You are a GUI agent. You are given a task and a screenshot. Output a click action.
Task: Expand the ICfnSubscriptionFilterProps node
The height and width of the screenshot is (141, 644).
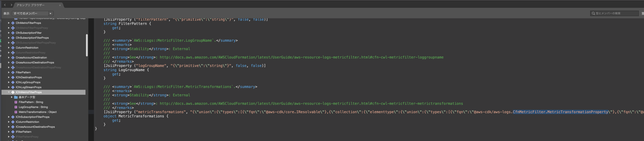click(9, 117)
